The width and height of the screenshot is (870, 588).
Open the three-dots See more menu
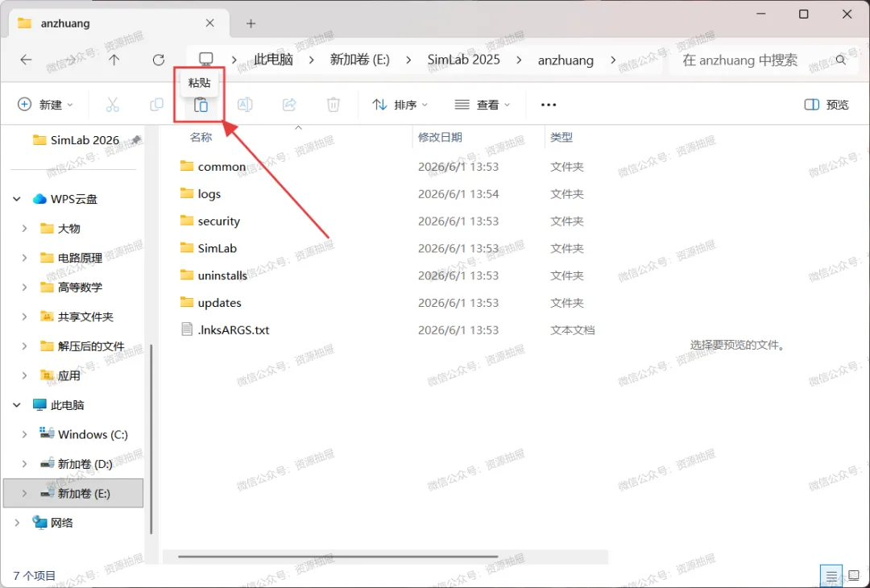coord(549,104)
